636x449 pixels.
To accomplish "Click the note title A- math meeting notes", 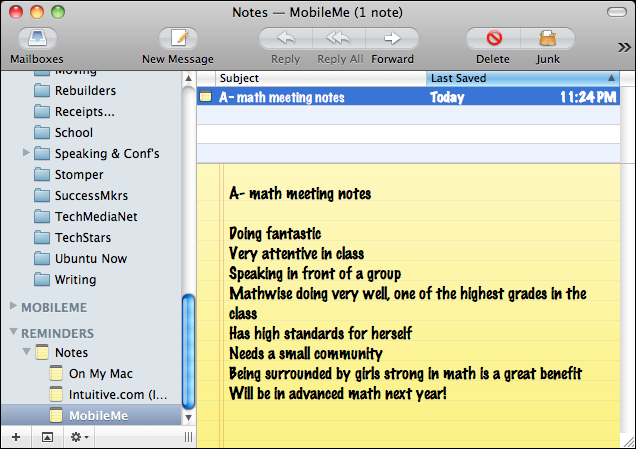I will [300, 194].
